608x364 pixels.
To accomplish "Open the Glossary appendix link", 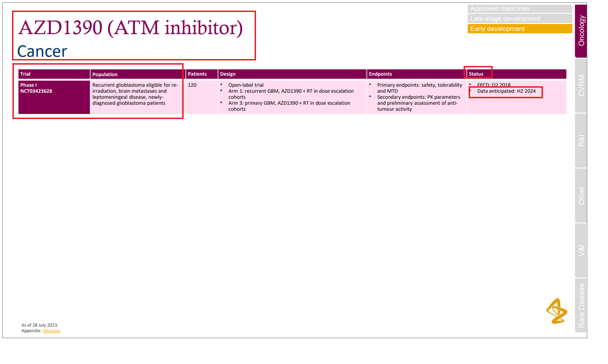I will (x=51, y=330).
